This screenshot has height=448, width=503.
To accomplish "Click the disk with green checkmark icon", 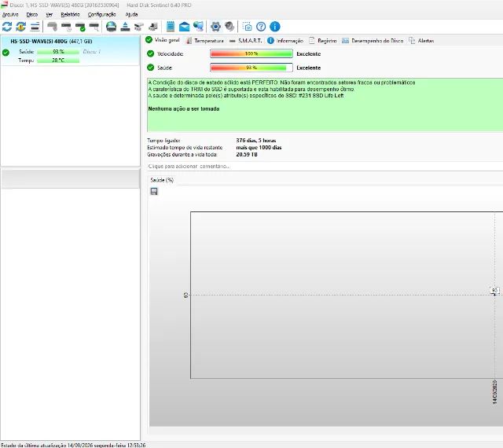I will pyautogui.click(x=80, y=27).
